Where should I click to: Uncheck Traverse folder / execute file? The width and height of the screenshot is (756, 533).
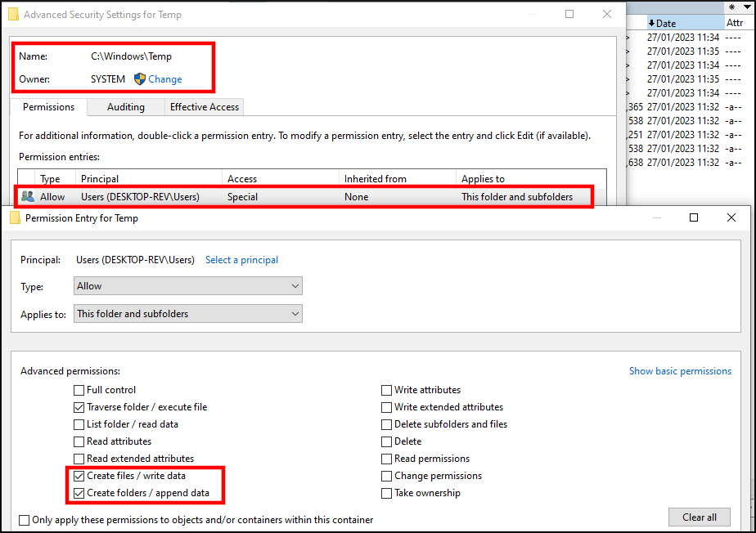coord(79,407)
